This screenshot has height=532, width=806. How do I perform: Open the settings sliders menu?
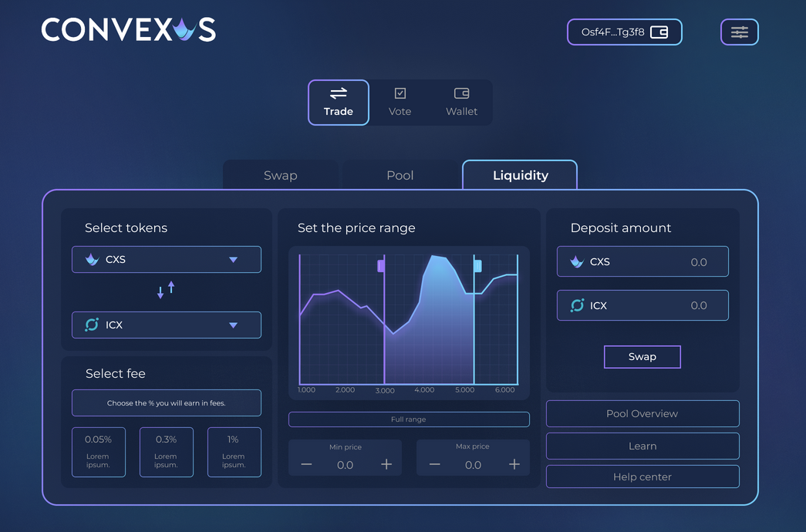click(739, 32)
